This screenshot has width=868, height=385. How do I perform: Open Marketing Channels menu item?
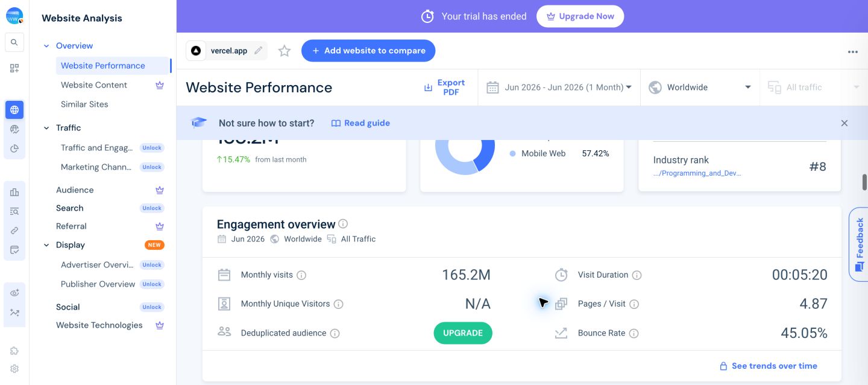point(96,167)
